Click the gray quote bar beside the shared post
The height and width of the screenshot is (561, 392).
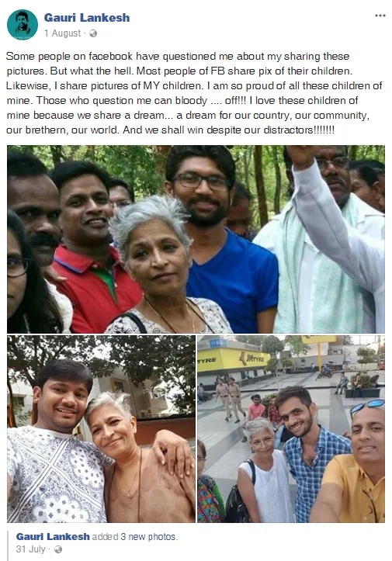[x=9, y=545]
